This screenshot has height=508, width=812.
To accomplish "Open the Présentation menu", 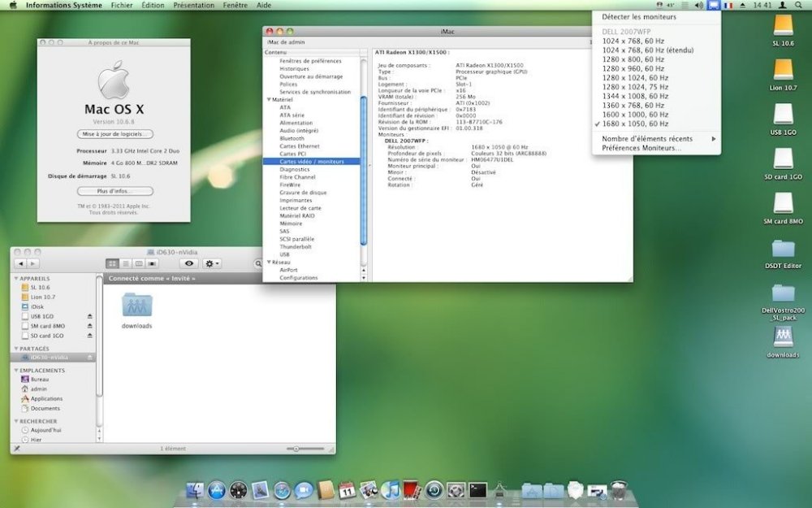I will tap(193, 5).
